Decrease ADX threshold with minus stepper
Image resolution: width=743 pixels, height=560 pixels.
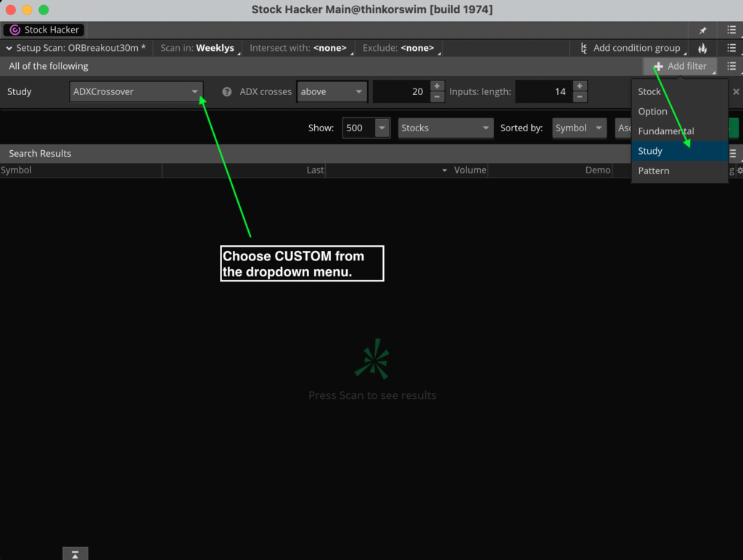click(x=437, y=97)
